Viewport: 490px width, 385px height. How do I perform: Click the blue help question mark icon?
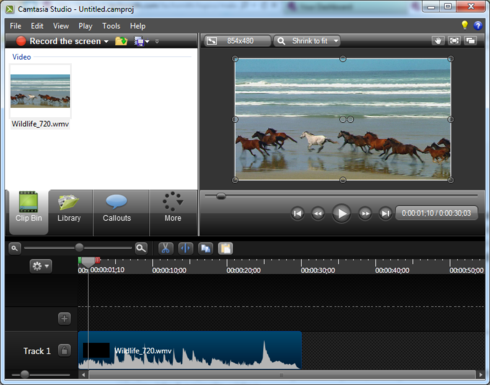(x=478, y=25)
